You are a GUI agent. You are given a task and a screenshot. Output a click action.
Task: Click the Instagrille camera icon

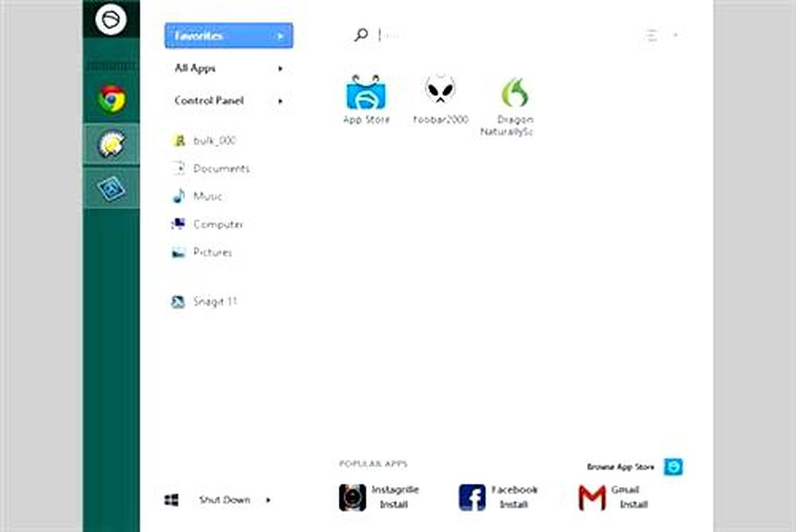tap(352, 498)
